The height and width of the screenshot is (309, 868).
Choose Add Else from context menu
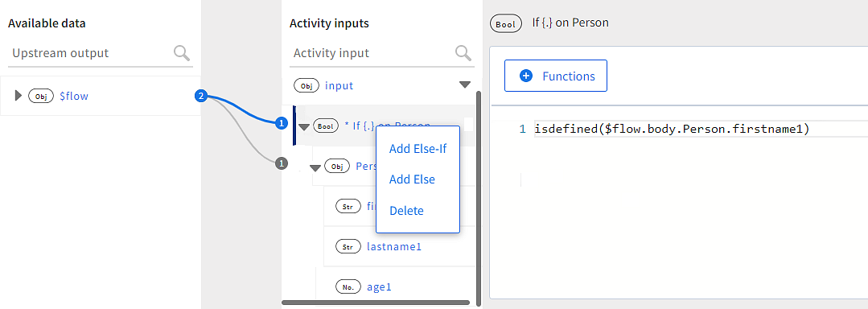click(412, 179)
